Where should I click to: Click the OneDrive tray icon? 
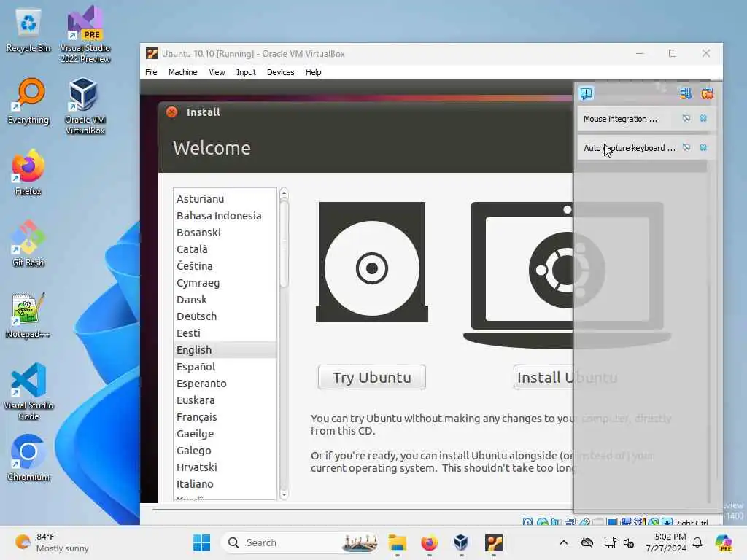coord(587,542)
